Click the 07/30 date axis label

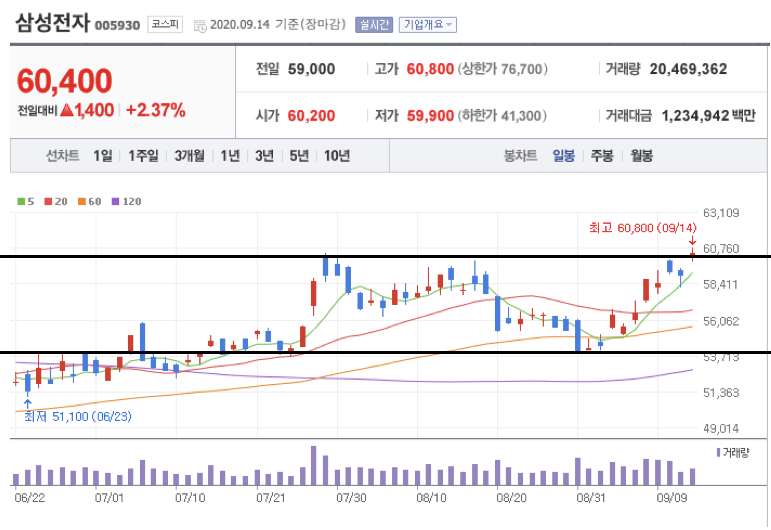pos(351,498)
